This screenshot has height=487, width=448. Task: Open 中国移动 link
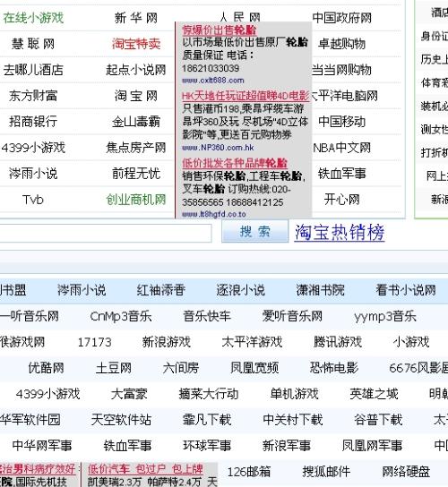(341, 122)
